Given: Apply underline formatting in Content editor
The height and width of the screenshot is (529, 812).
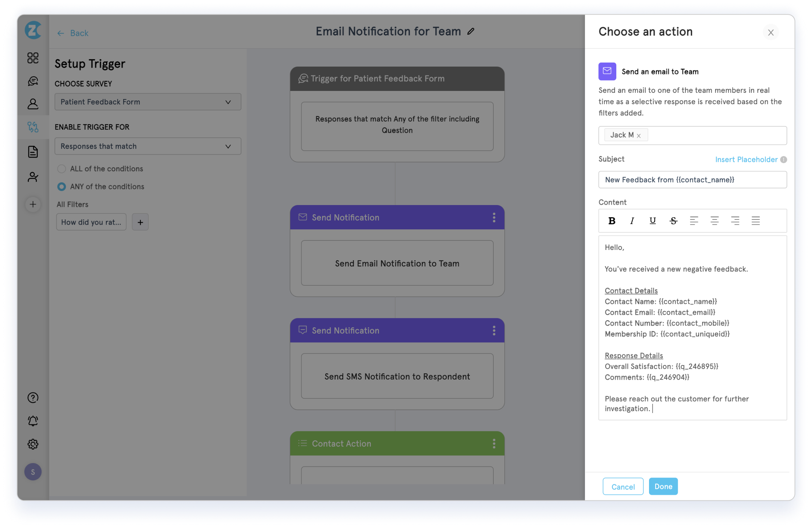Looking at the screenshot, I should tap(653, 221).
